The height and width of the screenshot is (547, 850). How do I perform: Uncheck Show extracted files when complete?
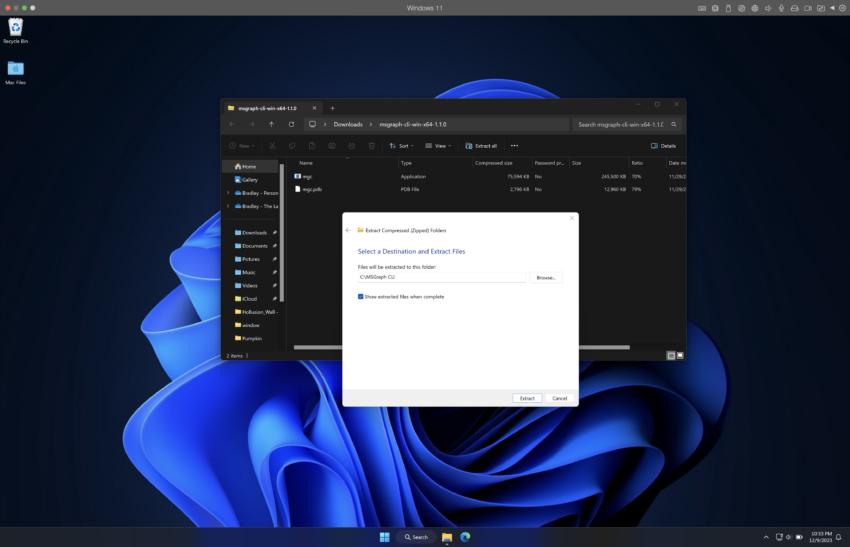point(360,297)
